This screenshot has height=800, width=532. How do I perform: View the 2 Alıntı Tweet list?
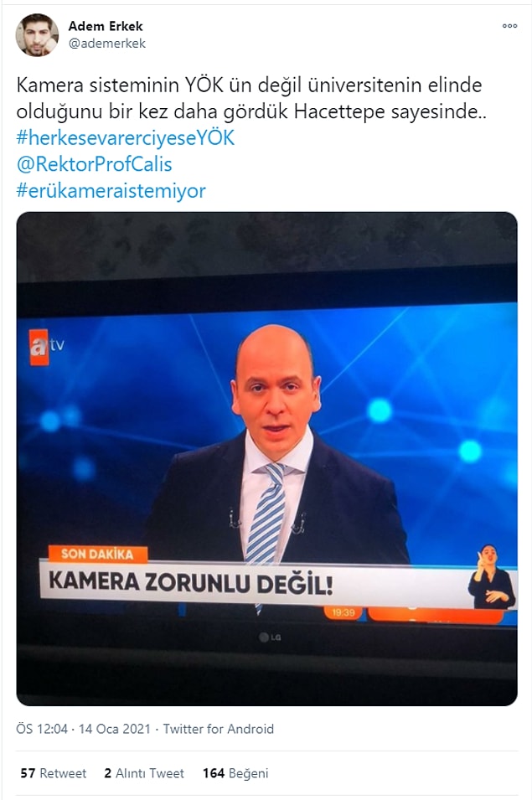click(144, 773)
